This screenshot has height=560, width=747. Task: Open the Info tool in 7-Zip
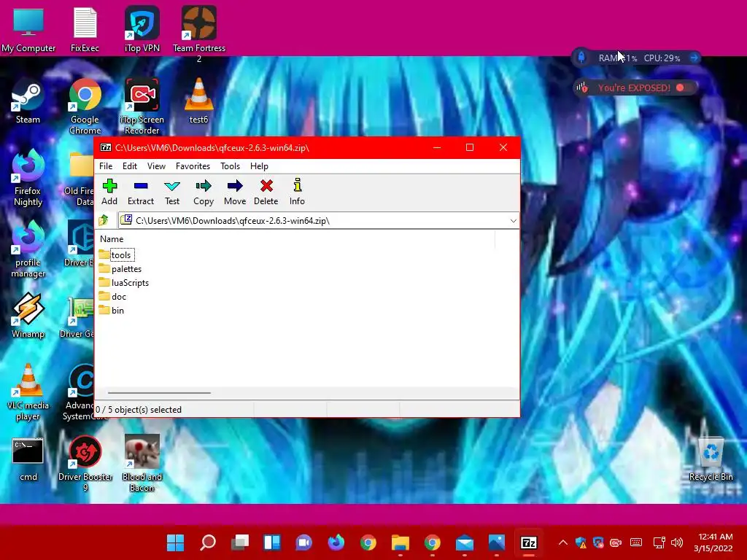pyautogui.click(x=297, y=192)
